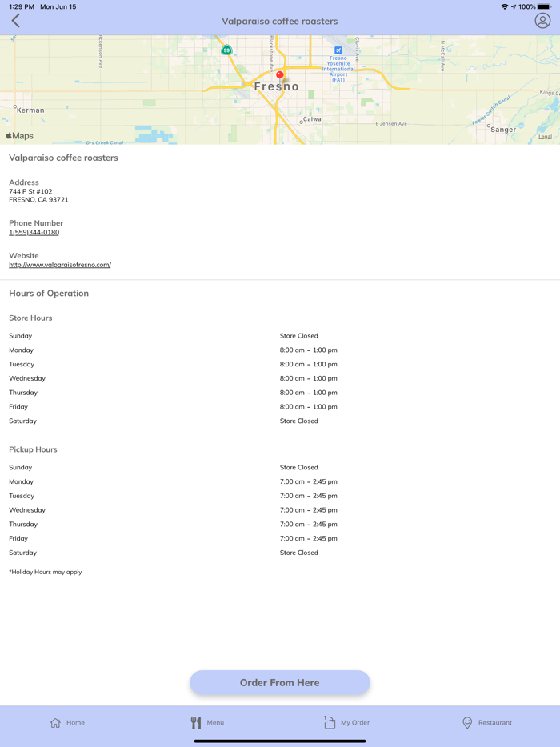The image size is (560, 747).
Task: Select the address line 744 P St #102
Action: click(30, 191)
